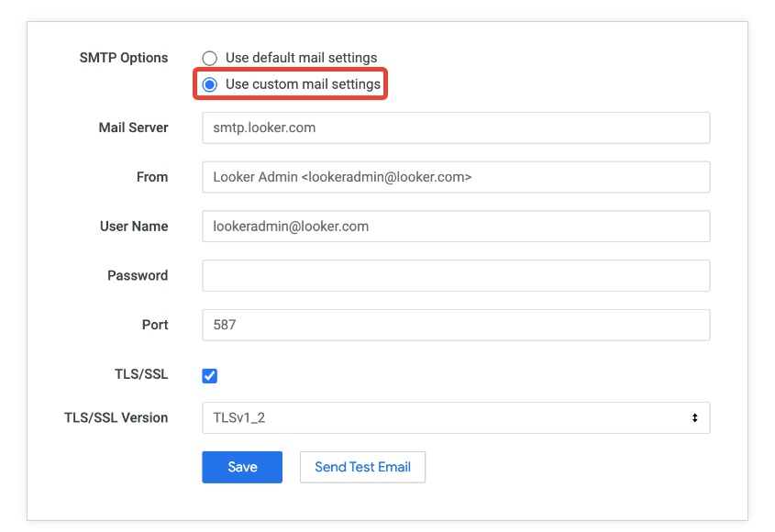
Task: Click the Password label text
Action: 138,275
